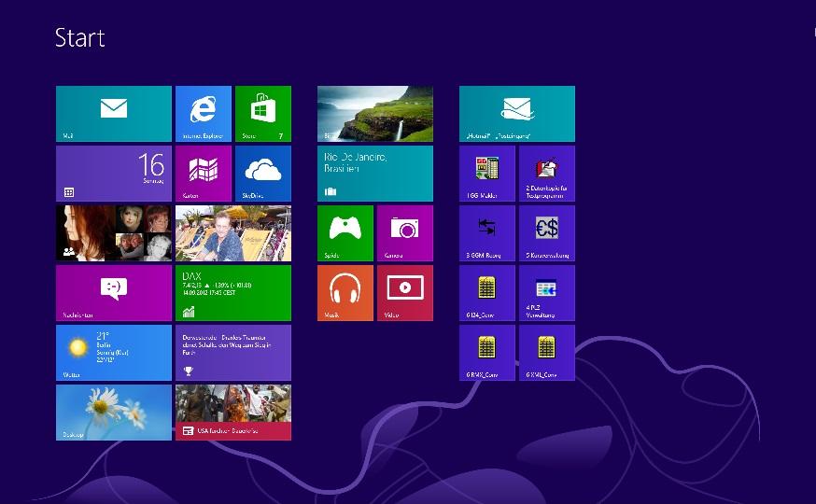Open the Kamera tile
Screen dimensions: 816x504
coord(405,233)
